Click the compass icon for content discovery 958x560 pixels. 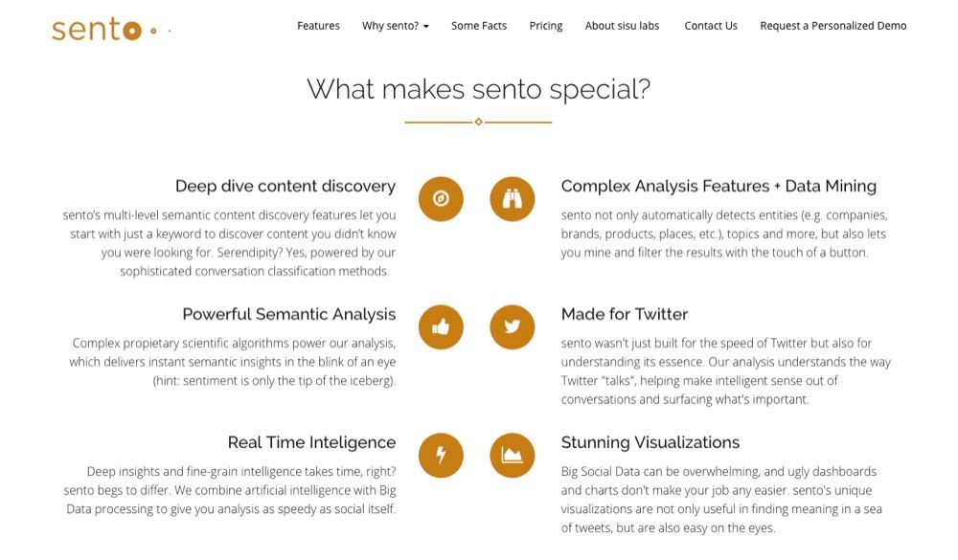point(441,198)
